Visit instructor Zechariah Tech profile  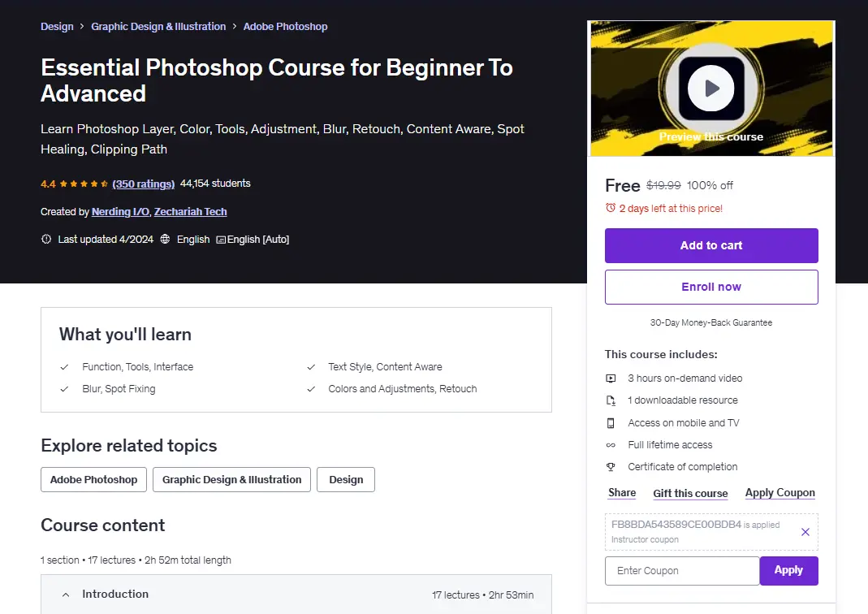pyautogui.click(x=191, y=211)
